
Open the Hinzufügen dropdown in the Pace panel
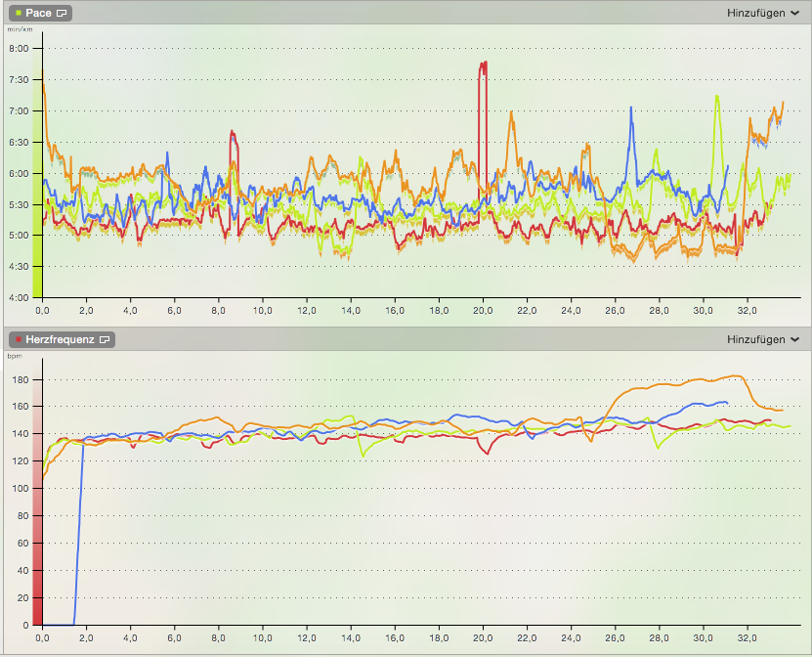point(763,13)
